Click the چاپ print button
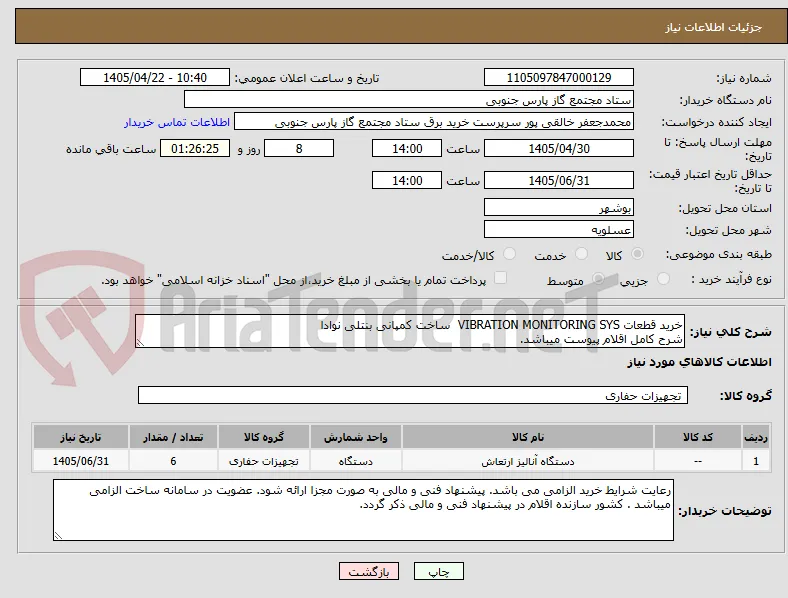Viewport: 788px width, 598px height. [439, 571]
